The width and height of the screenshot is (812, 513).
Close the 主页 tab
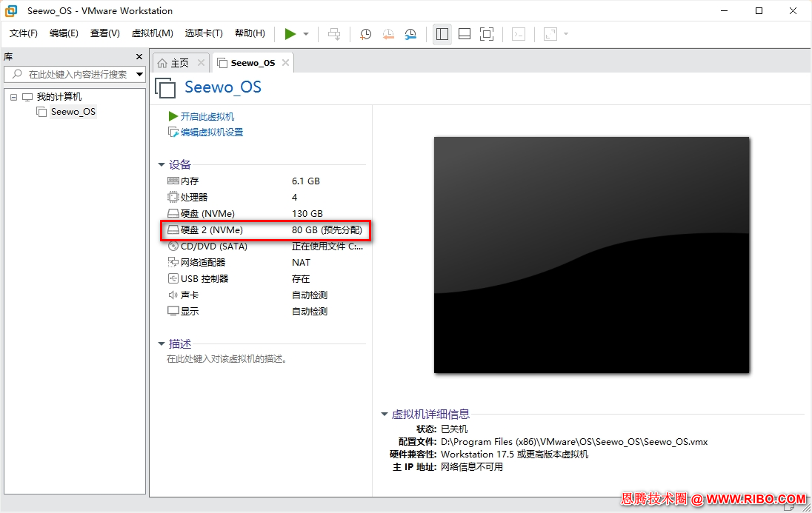pos(201,63)
